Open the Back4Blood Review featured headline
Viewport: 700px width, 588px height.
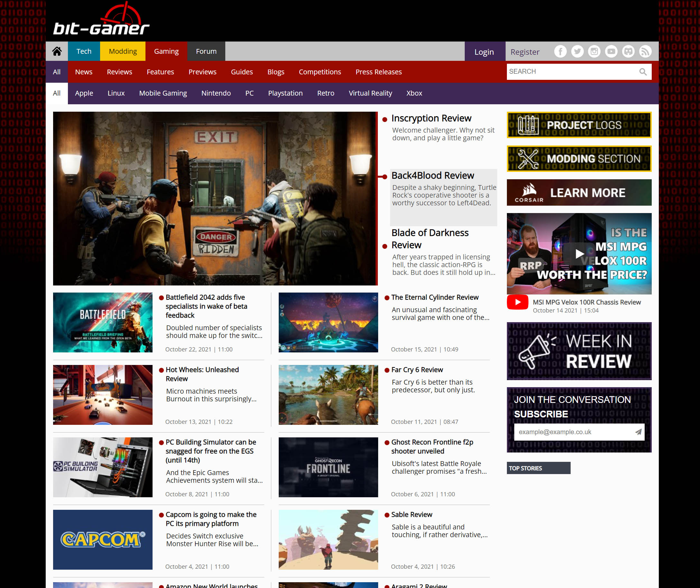pos(433,176)
